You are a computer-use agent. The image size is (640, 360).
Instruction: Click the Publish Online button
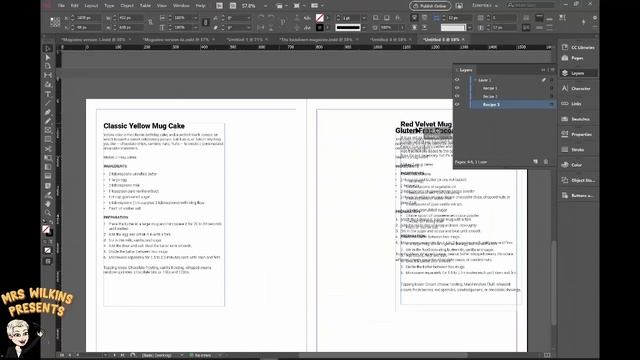click(x=430, y=6)
